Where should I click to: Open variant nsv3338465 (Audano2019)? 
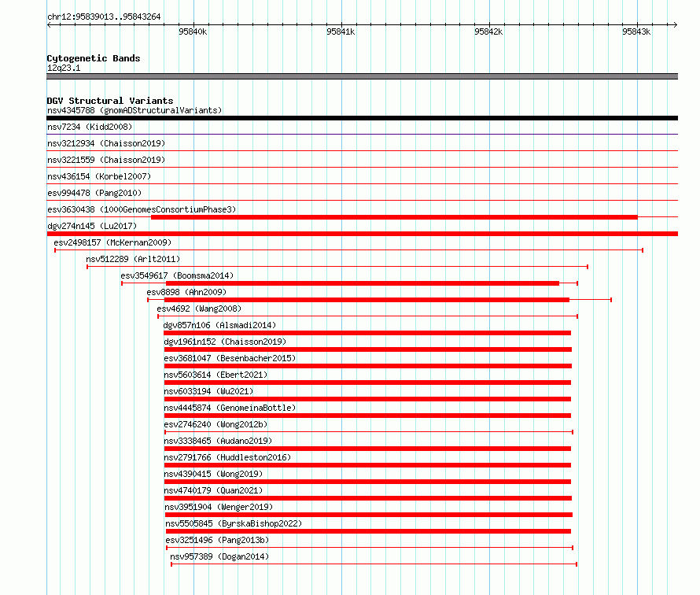218,441
